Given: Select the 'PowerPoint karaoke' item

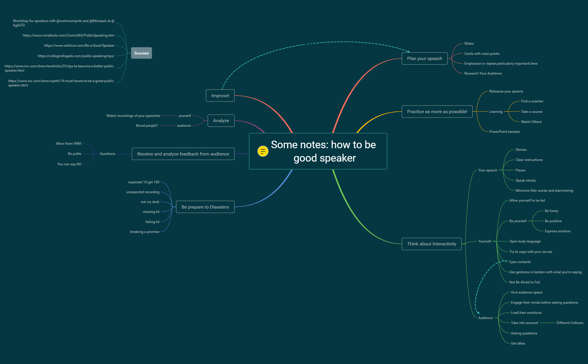Looking at the screenshot, I should (x=504, y=131).
